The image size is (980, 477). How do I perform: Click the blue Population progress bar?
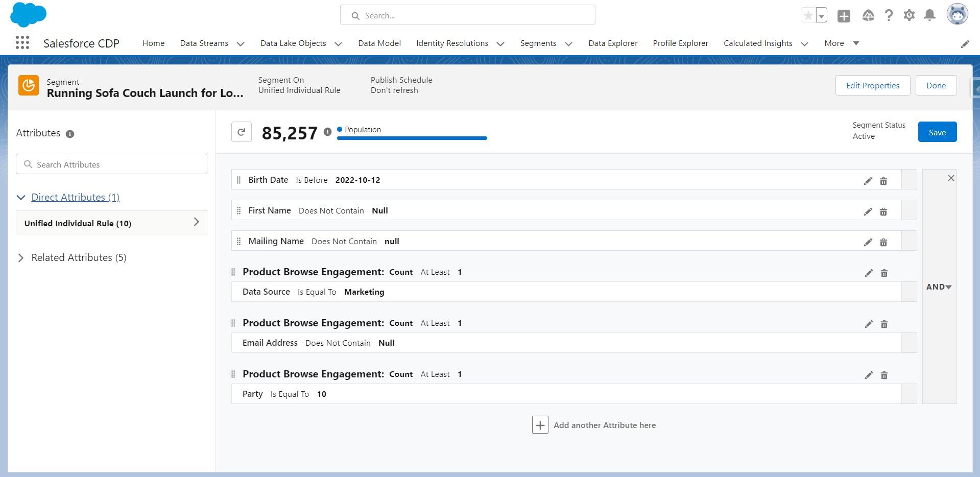(412, 138)
